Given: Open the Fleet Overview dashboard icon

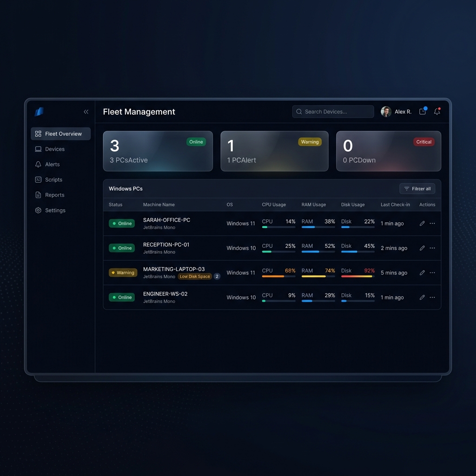Looking at the screenshot, I should coord(39,133).
